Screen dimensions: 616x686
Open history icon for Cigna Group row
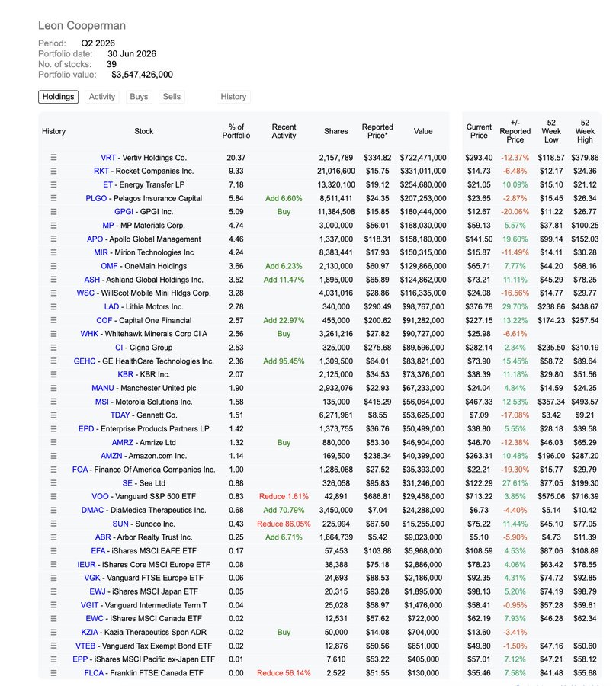(53, 348)
